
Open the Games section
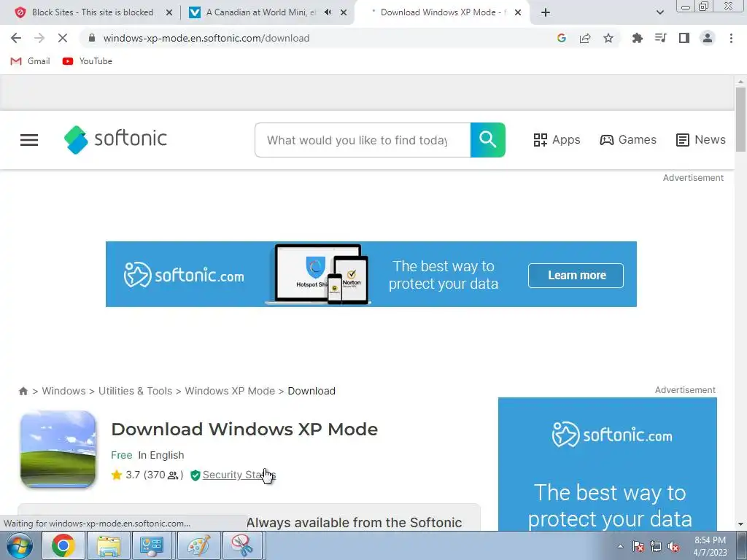(x=628, y=139)
